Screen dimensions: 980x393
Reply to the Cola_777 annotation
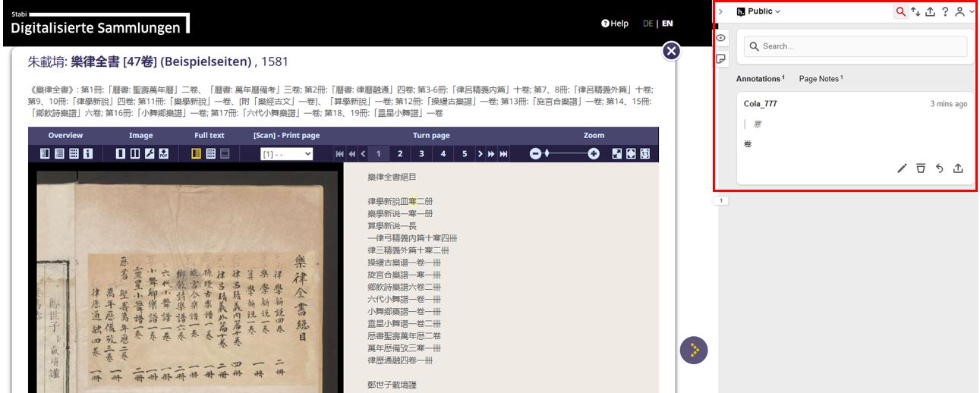coord(940,168)
